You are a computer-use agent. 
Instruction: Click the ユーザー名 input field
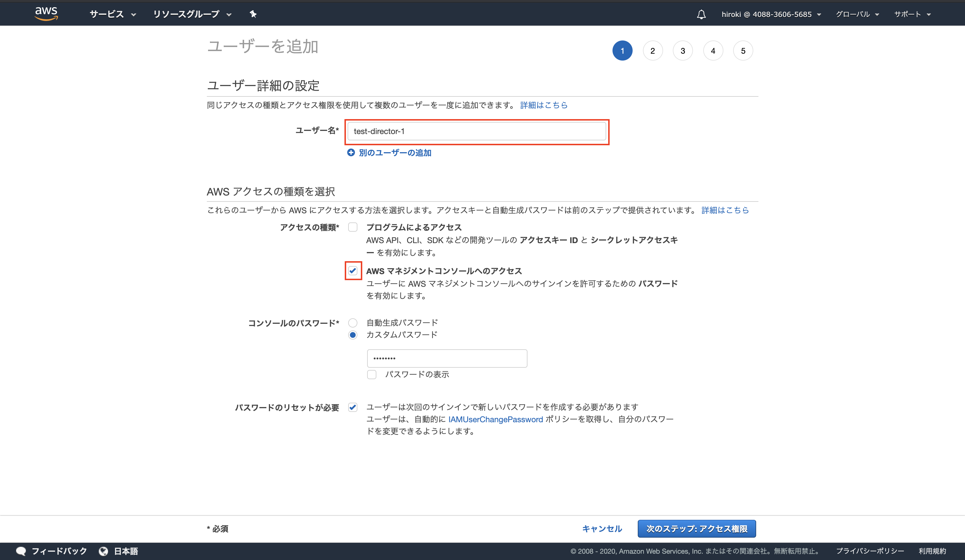click(x=477, y=131)
